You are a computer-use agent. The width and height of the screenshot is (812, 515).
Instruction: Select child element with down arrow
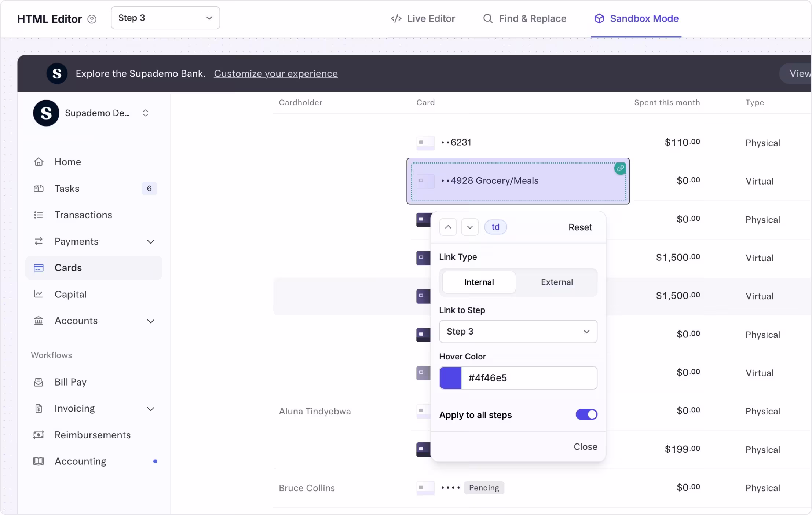click(470, 227)
